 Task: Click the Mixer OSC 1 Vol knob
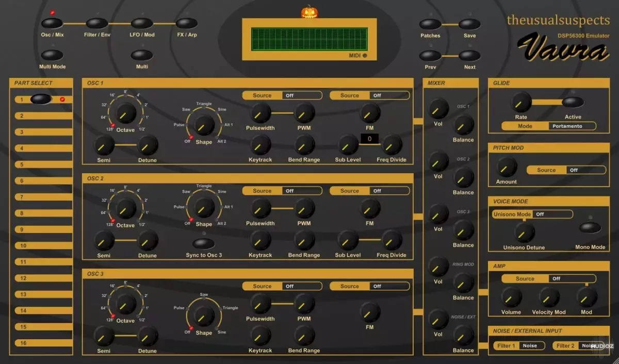click(x=438, y=108)
